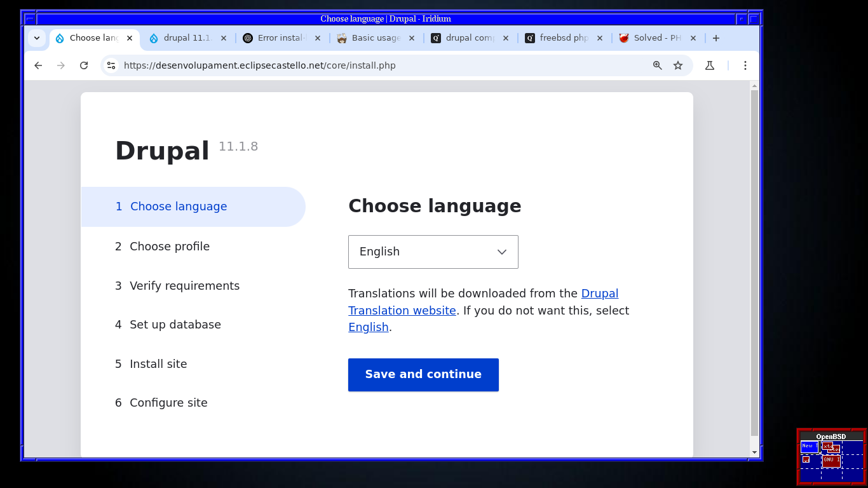
Task: Click the page scrollbar down arrow
Action: [755, 452]
